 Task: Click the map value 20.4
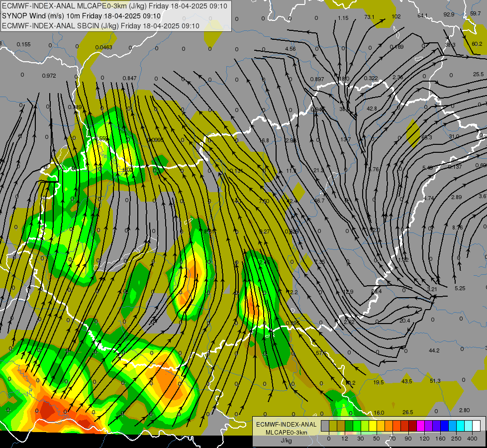pyautogui.click(x=405, y=321)
